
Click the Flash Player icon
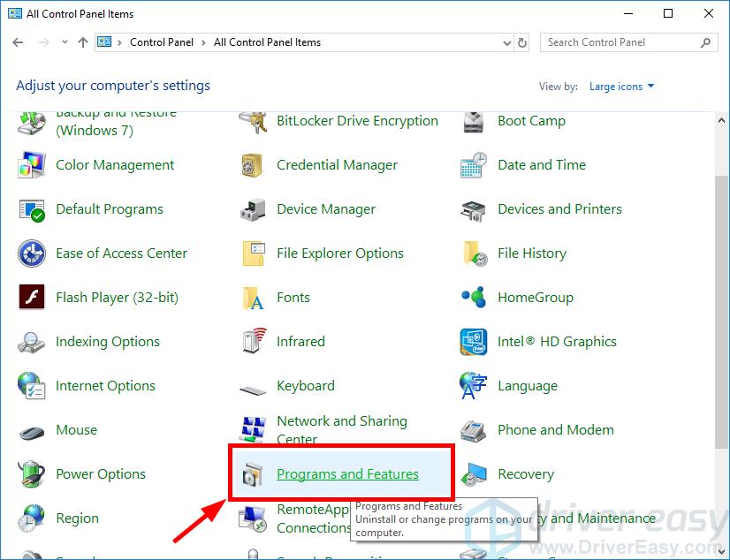coord(32,297)
